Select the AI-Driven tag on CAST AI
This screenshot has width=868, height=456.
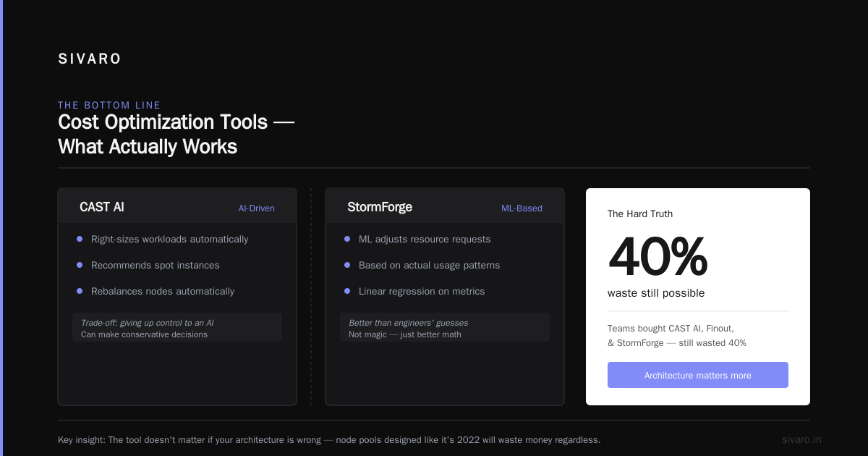pos(257,208)
